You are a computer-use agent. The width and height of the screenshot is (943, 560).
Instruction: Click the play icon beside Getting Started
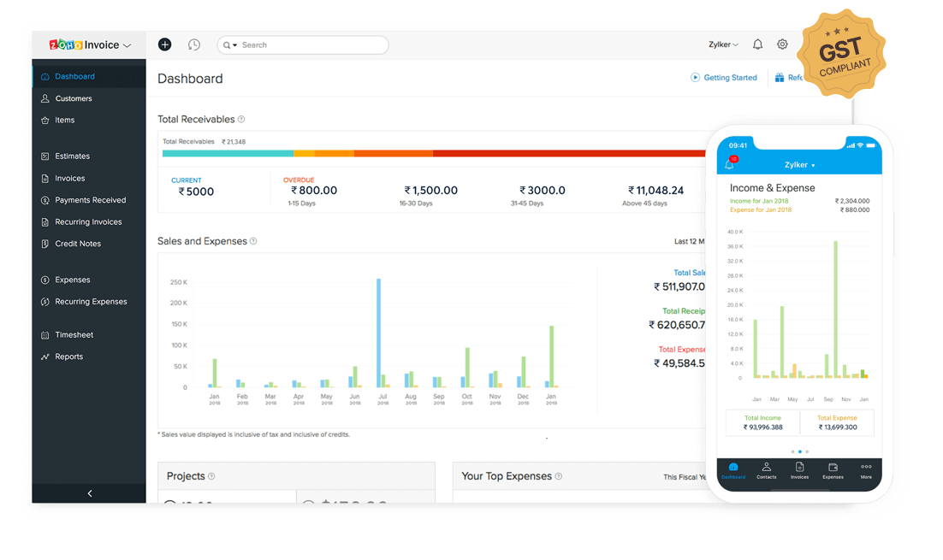(695, 78)
